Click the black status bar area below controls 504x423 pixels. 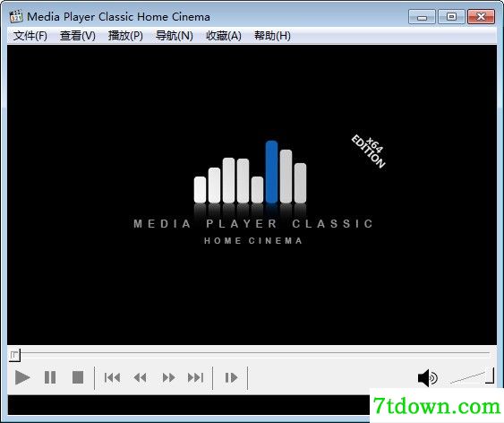point(188,405)
